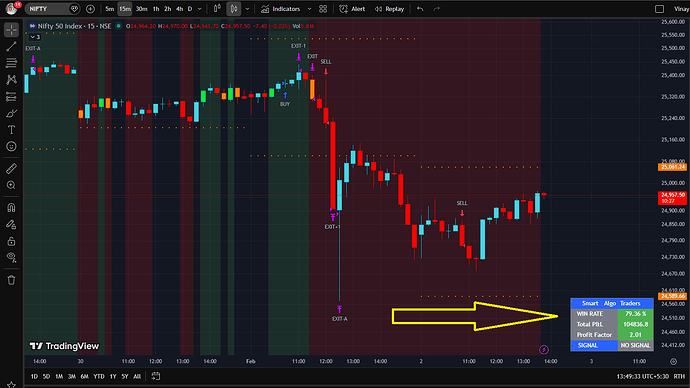Switch to the 1h timeframe

pyautogui.click(x=156, y=9)
